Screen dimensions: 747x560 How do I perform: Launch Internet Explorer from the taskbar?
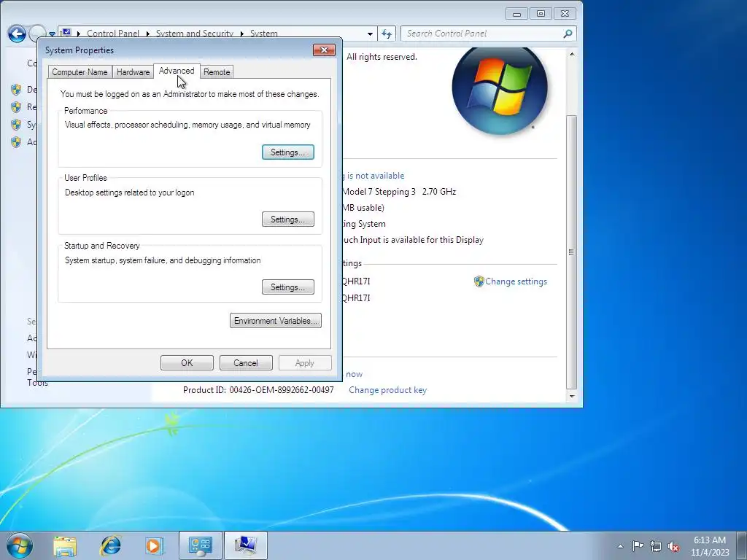pos(110,545)
